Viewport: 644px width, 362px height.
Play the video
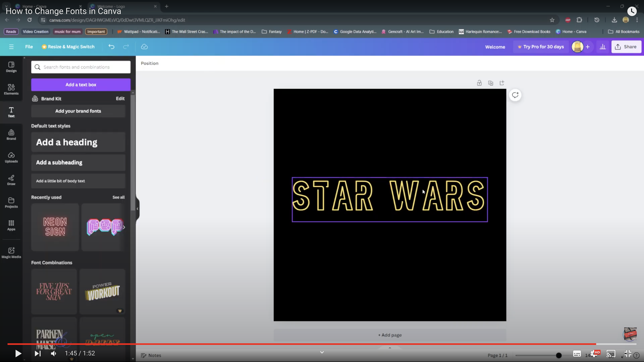(x=18, y=353)
